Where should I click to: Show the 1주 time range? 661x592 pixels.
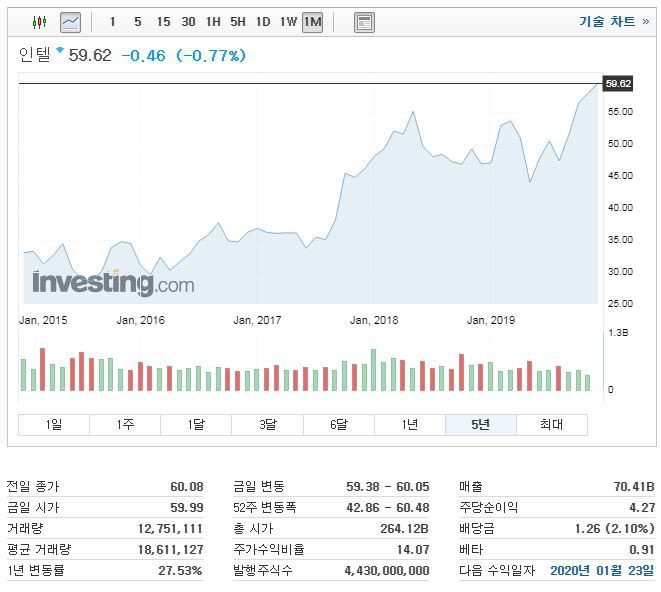click(125, 425)
